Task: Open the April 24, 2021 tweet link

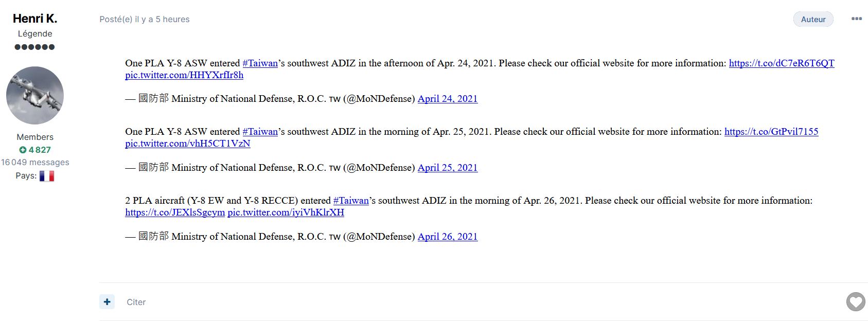Action: (447, 99)
